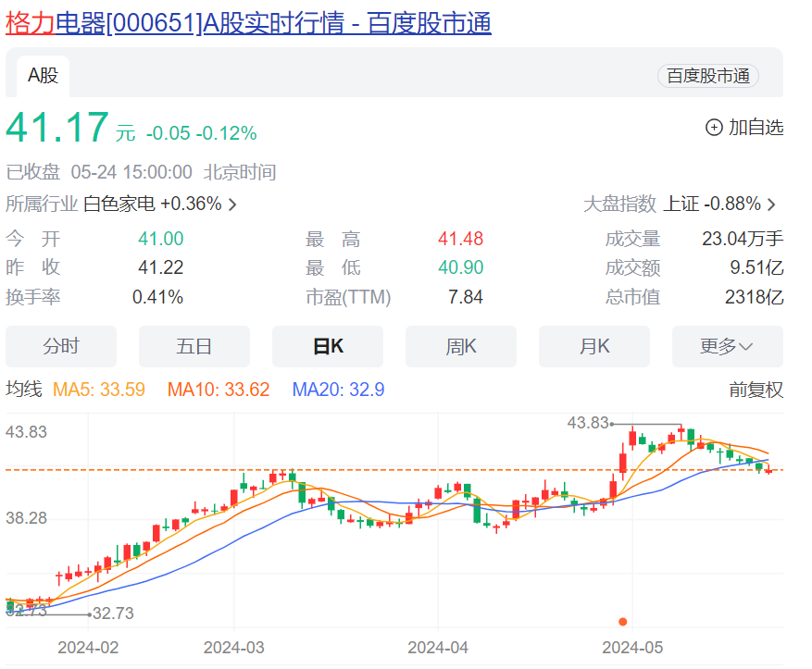The image size is (812, 669).
Task: Switch to the 五日 chart view
Action: (x=194, y=346)
